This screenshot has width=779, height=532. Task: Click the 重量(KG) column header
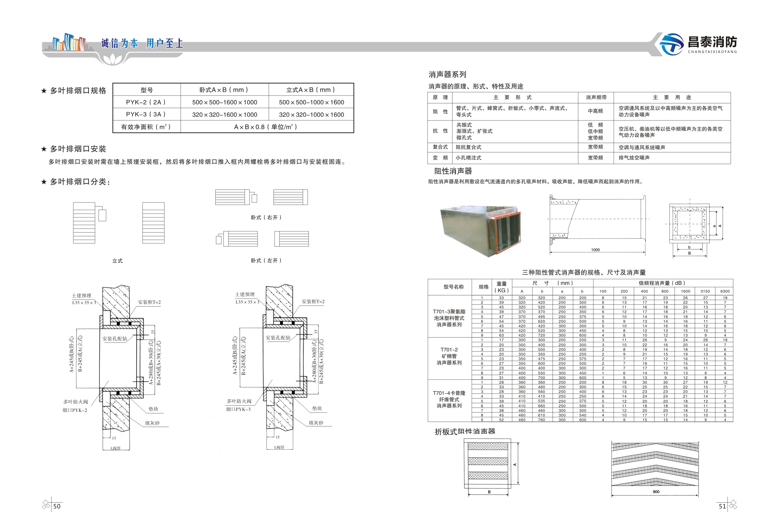pyautogui.click(x=501, y=287)
